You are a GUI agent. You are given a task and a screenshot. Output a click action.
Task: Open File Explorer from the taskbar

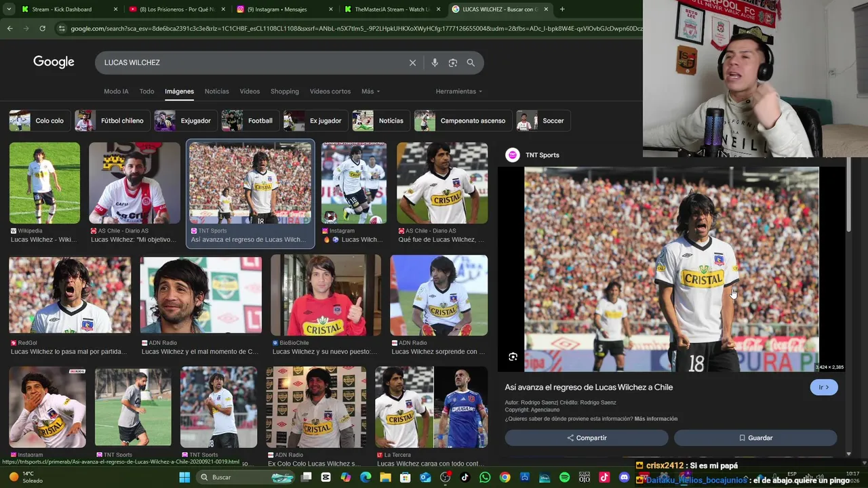385,477
